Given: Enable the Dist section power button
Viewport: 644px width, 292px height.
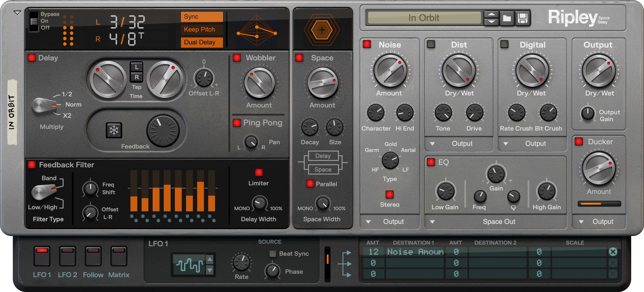Looking at the screenshot, I should (x=431, y=45).
